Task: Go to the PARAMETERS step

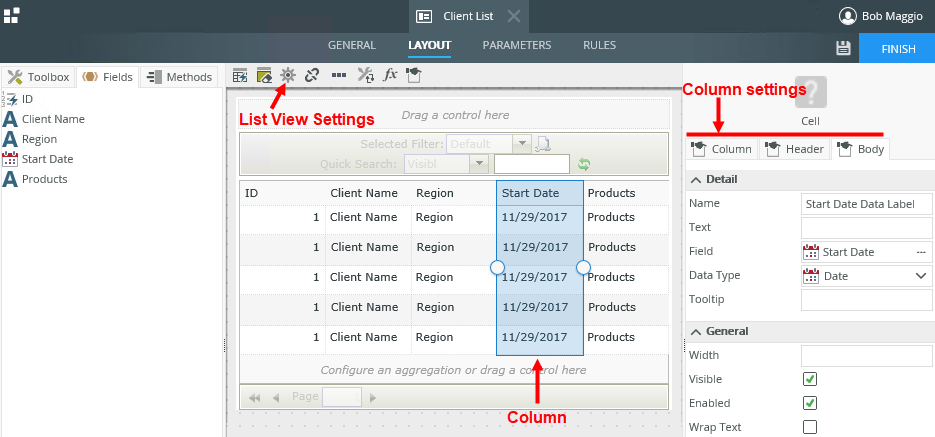Action: (517, 45)
